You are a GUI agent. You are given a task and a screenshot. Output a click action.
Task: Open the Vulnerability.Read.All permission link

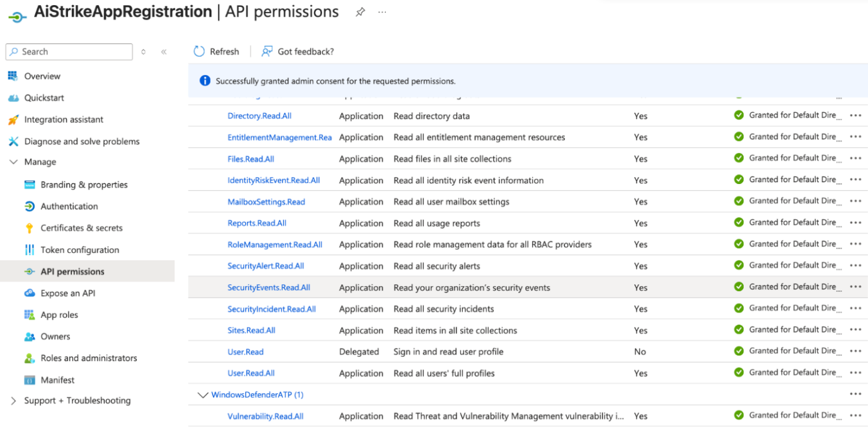(265, 416)
